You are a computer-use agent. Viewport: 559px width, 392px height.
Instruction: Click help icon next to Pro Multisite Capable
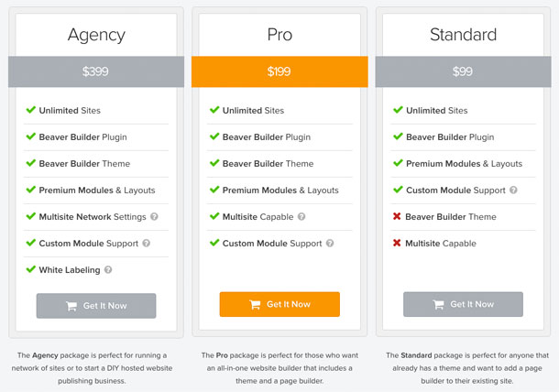click(301, 217)
